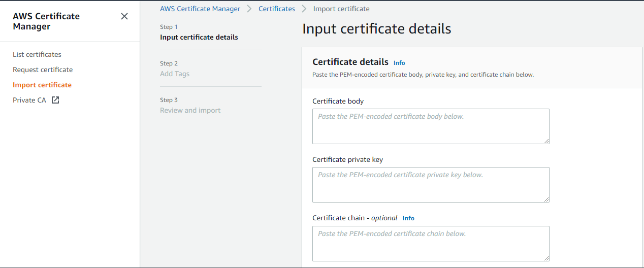Image resolution: width=644 pixels, height=268 pixels.
Task: Click the external-link icon beside Private CA
Action: (55, 100)
